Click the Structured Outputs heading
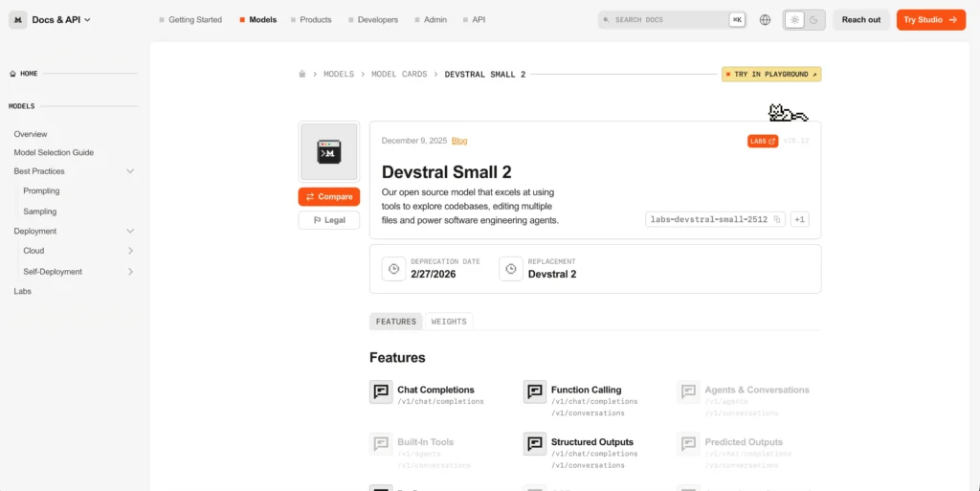Screen dimensions: 980x491 click(x=591, y=442)
